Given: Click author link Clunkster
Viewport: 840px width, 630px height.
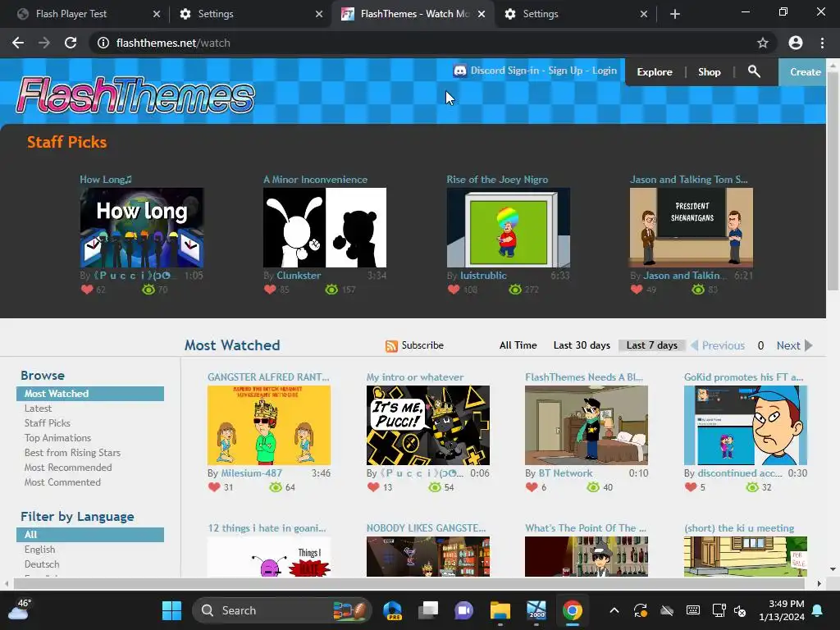Looking at the screenshot, I should click(x=299, y=276).
